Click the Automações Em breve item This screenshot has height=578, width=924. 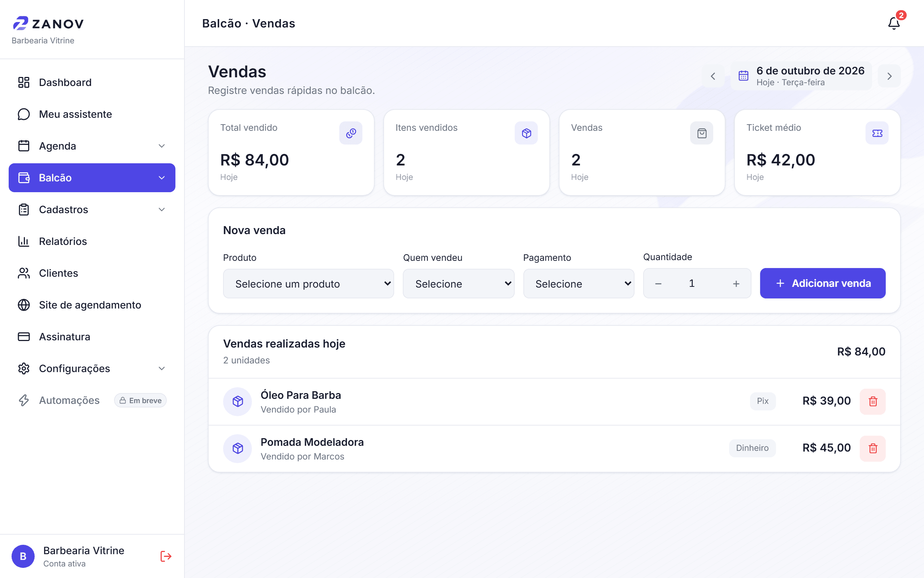pos(92,400)
